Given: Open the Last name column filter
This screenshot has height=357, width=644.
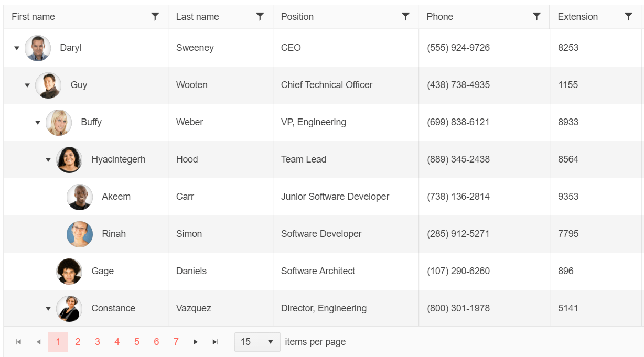Looking at the screenshot, I should (x=260, y=16).
